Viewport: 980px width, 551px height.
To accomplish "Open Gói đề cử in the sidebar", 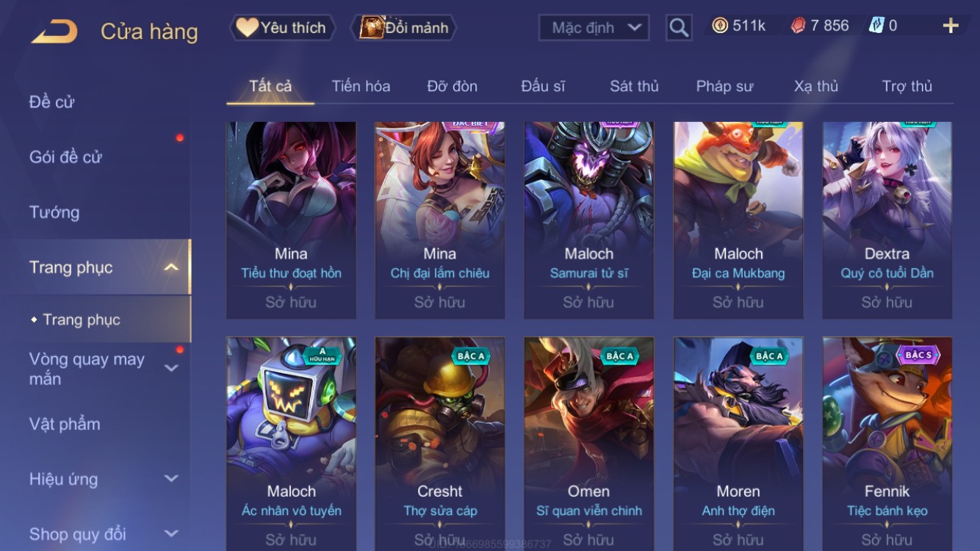I will [65, 157].
